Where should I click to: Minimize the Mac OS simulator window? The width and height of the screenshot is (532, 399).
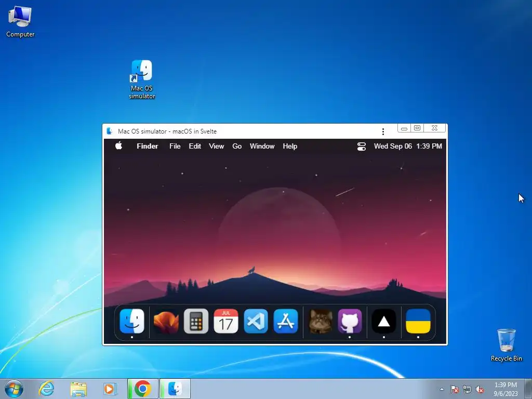tap(404, 128)
